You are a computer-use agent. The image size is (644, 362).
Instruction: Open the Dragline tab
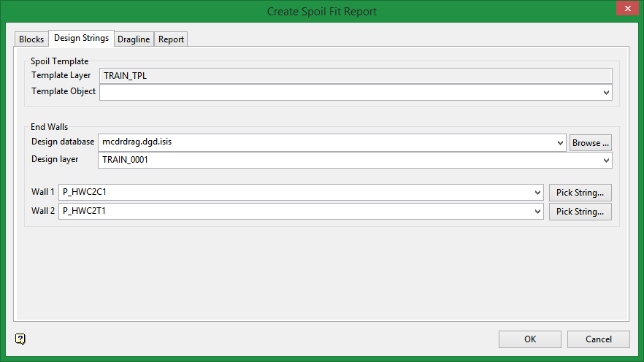point(134,39)
